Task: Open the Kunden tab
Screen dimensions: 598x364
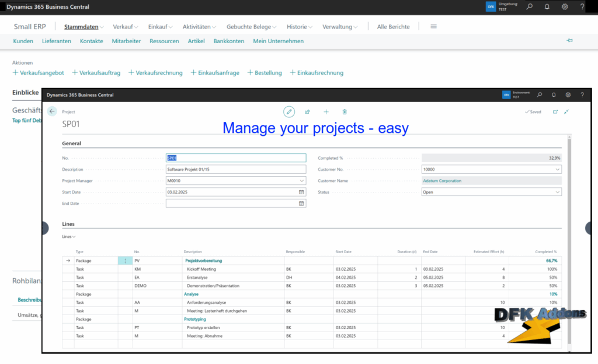Action: click(23, 41)
